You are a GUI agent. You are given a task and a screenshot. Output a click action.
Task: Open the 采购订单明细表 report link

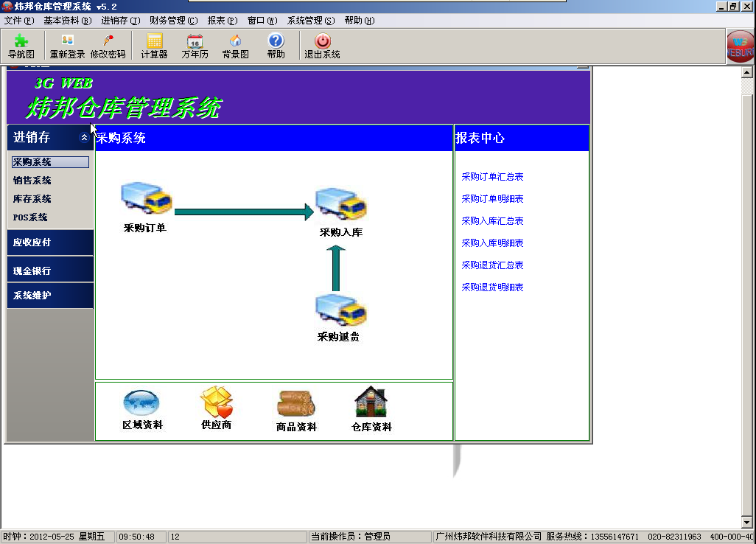(x=492, y=199)
